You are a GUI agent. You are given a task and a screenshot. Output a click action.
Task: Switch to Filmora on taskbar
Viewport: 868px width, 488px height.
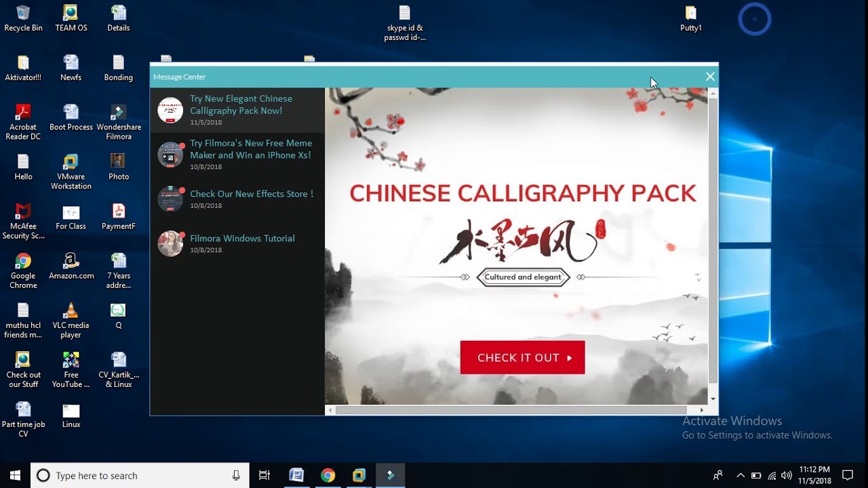point(390,475)
